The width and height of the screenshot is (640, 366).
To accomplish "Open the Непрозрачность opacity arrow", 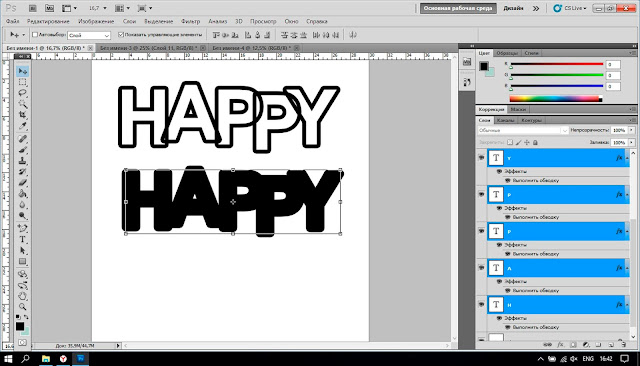I will click(x=631, y=130).
